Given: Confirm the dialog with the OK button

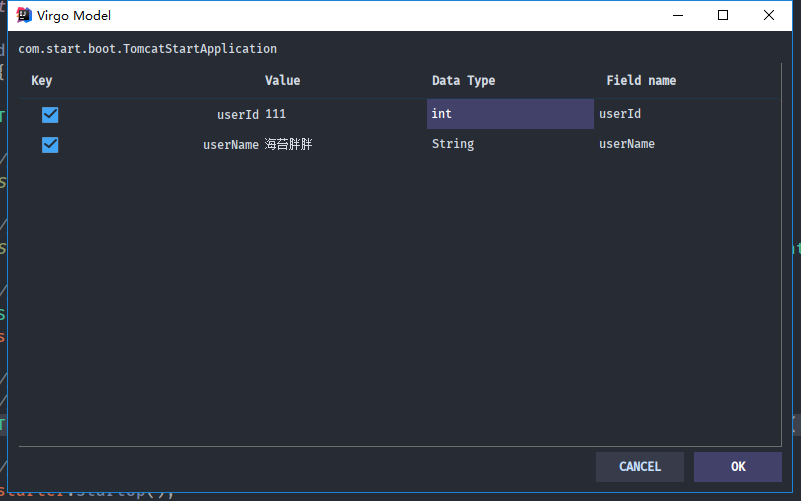Looking at the screenshot, I should click(738, 467).
